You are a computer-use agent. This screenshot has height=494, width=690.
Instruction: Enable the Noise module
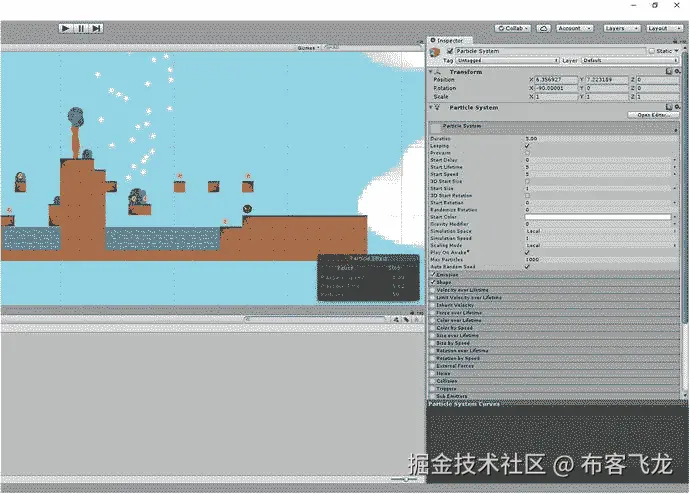433,373
